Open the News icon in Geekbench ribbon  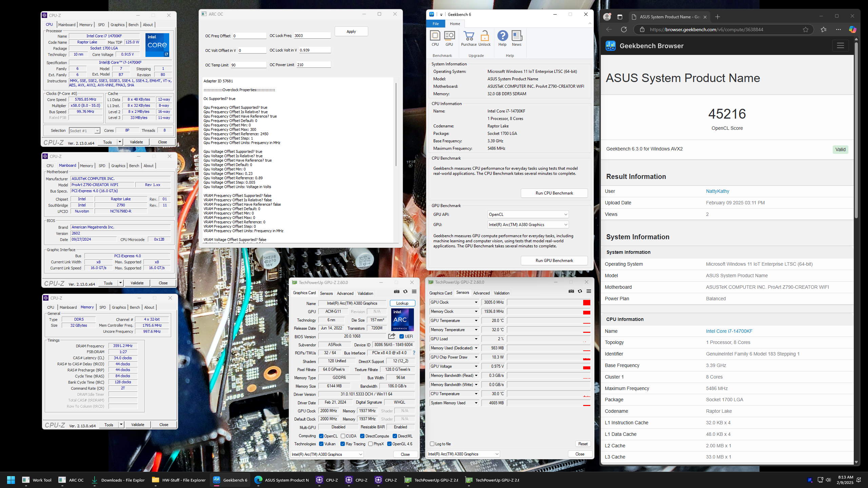pos(517,38)
